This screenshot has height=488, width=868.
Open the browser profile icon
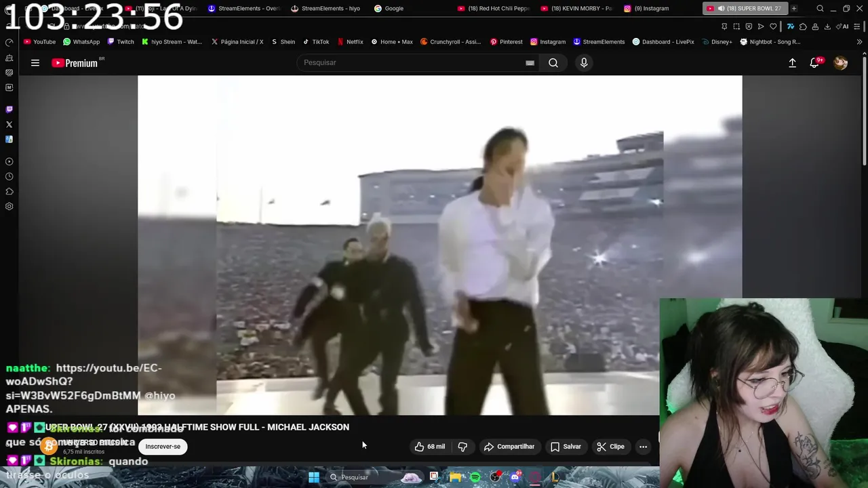tap(815, 26)
